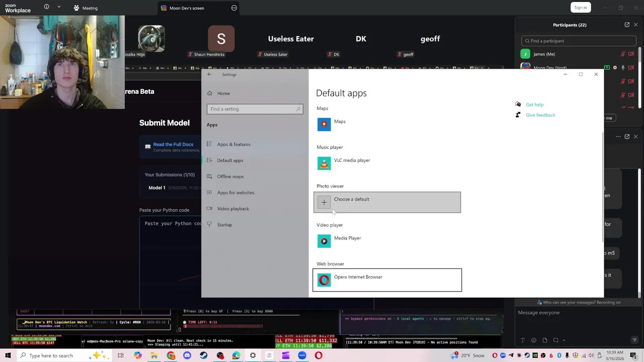Open Apps & features in Settings sidebar

point(233,144)
